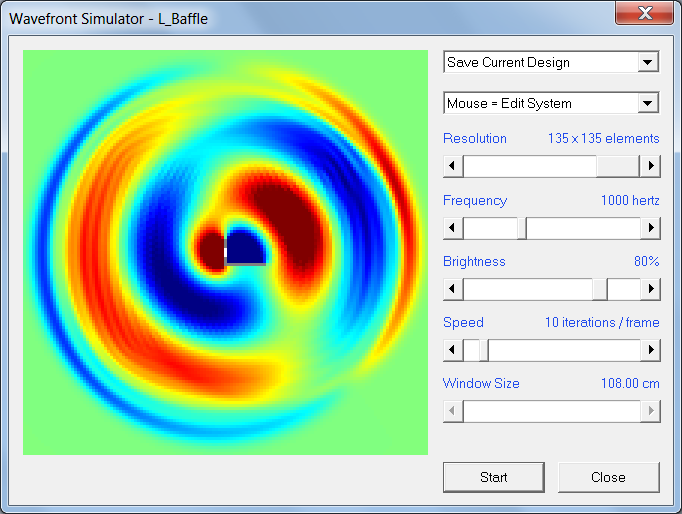Click the '1000 hertz' frequency value
Image resolution: width=682 pixels, height=514 pixels.
coord(630,200)
